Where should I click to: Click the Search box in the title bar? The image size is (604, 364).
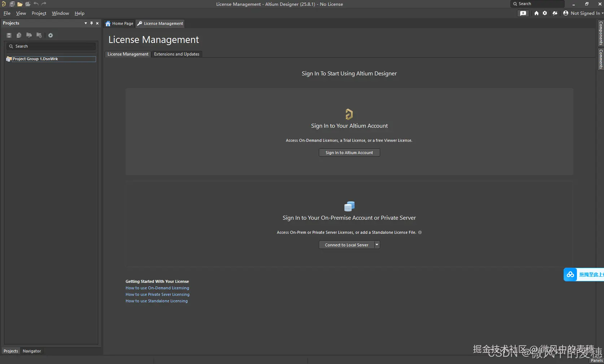[x=537, y=4]
